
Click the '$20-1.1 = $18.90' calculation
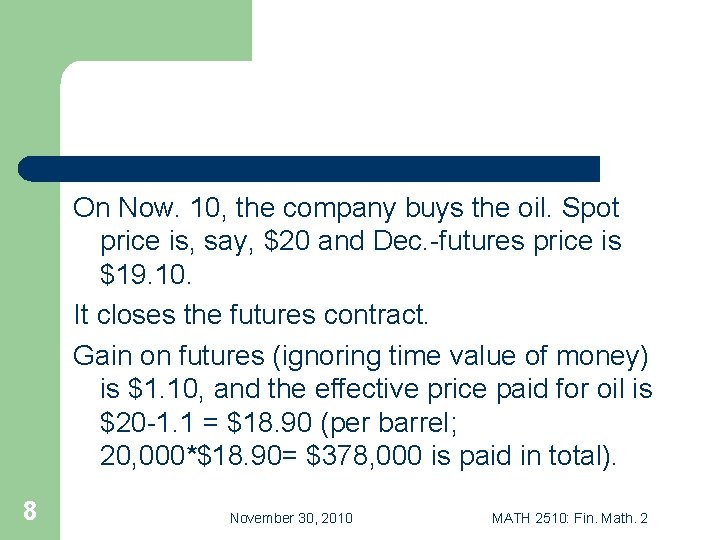(x=206, y=422)
